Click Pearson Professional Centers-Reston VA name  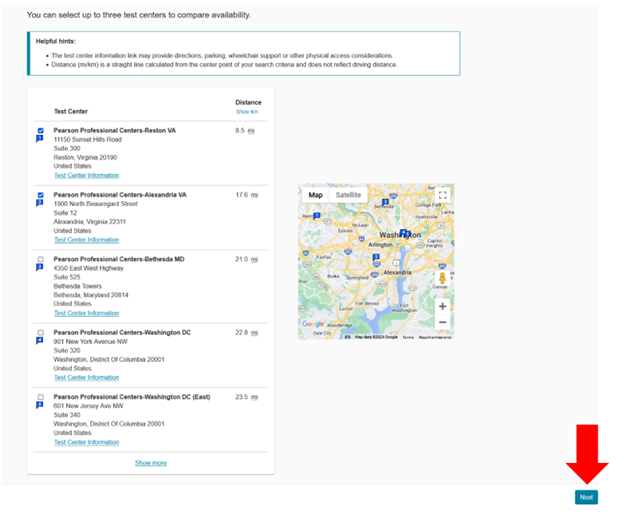click(115, 130)
